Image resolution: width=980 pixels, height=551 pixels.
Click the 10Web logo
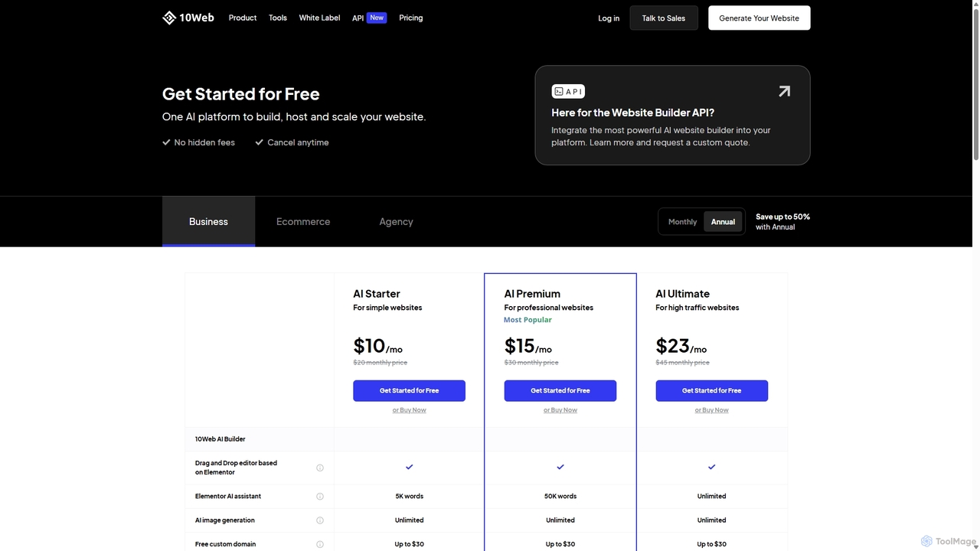[188, 18]
